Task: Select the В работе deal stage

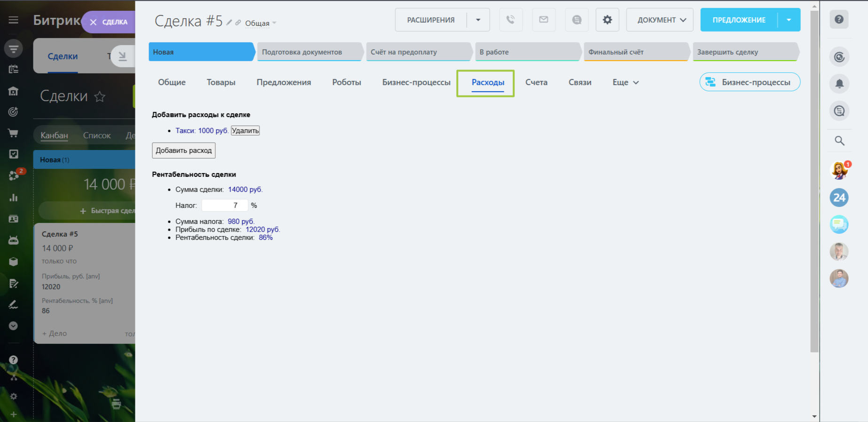Action: (x=527, y=52)
